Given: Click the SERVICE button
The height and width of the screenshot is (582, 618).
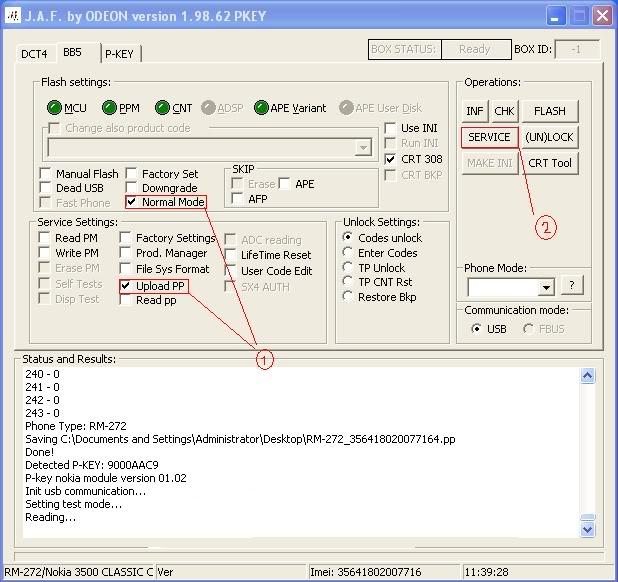Looking at the screenshot, I should coord(489,137).
